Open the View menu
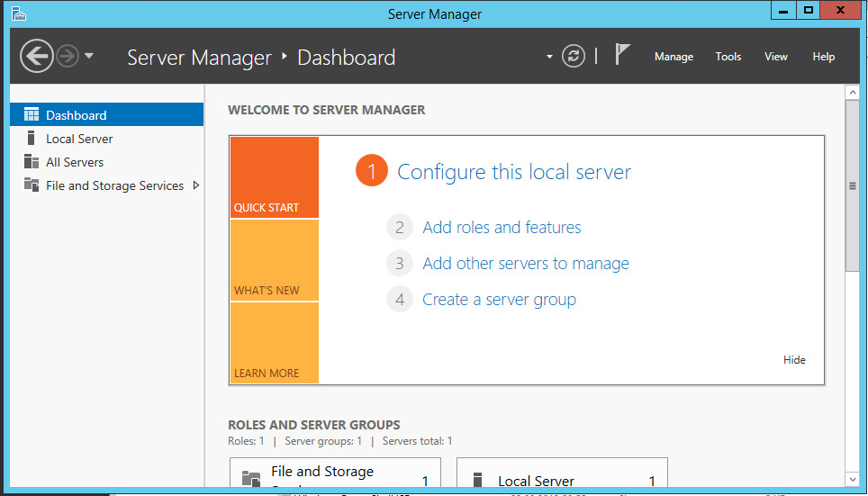This screenshot has width=868, height=496. pyautogui.click(x=775, y=57)
